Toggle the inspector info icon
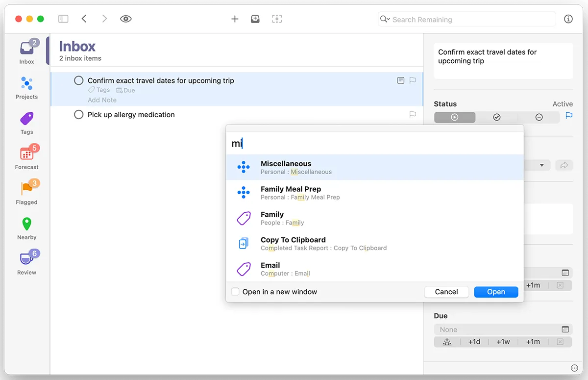 [568, 19]
